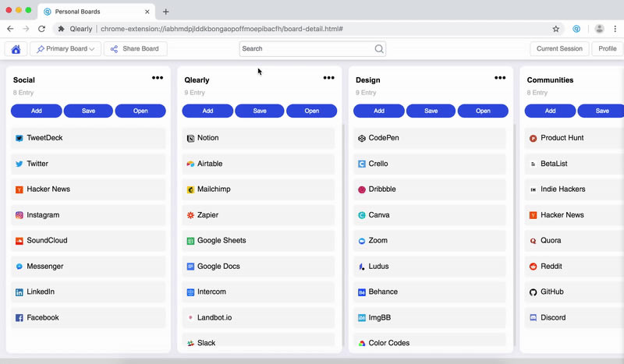Click the Airtable icon
Screen dimensions: 624x364
point(190,164)
